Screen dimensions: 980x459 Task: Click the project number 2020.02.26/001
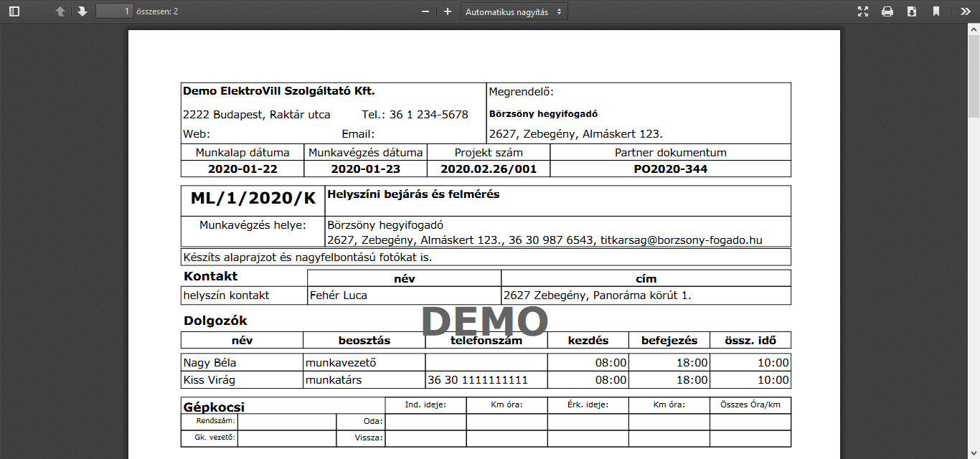coord(488,169)
